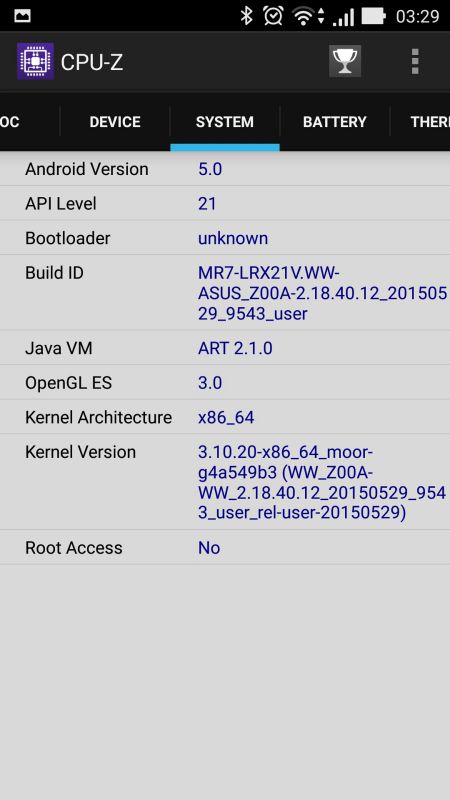Select the Android Version row
Image resolution: width=450 pixels, height=800 pixels.
point(225,169)
